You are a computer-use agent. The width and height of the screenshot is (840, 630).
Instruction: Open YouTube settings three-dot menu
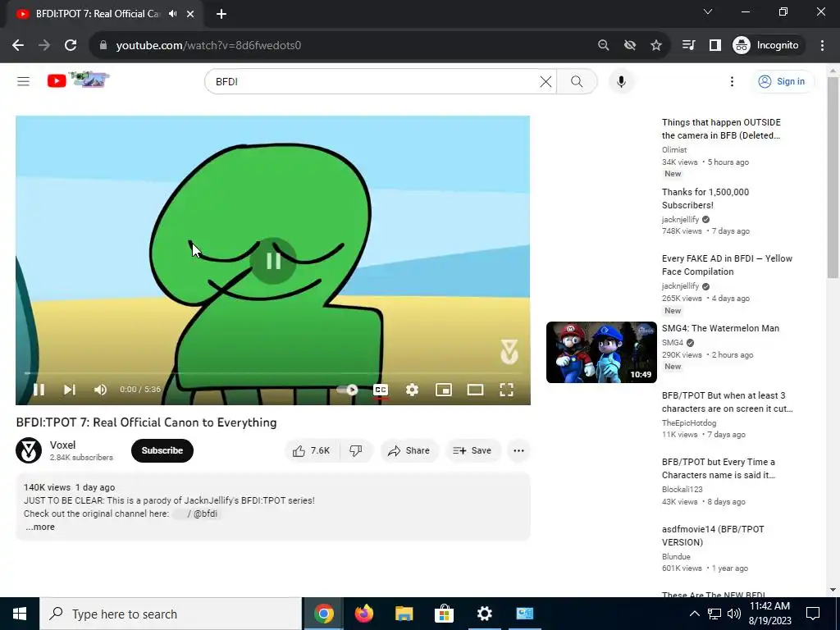(732, 81)
